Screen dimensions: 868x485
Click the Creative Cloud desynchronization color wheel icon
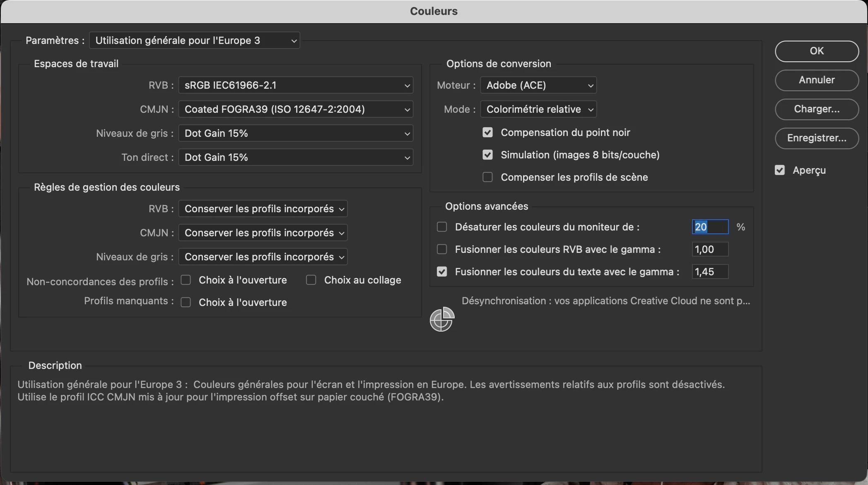point(441,319)
